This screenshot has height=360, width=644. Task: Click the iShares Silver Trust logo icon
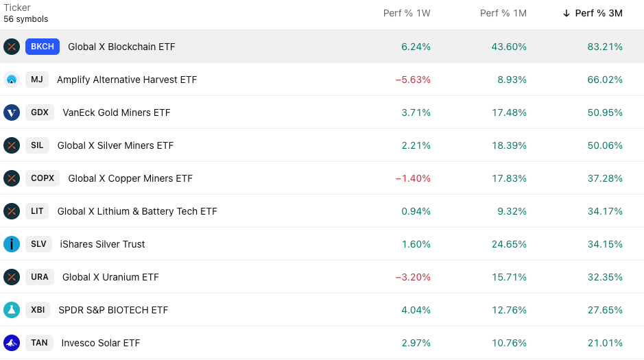[12, 244]
